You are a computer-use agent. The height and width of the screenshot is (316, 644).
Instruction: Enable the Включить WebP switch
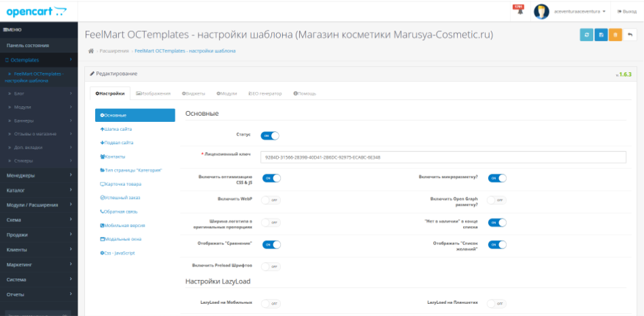click(270, 200)
